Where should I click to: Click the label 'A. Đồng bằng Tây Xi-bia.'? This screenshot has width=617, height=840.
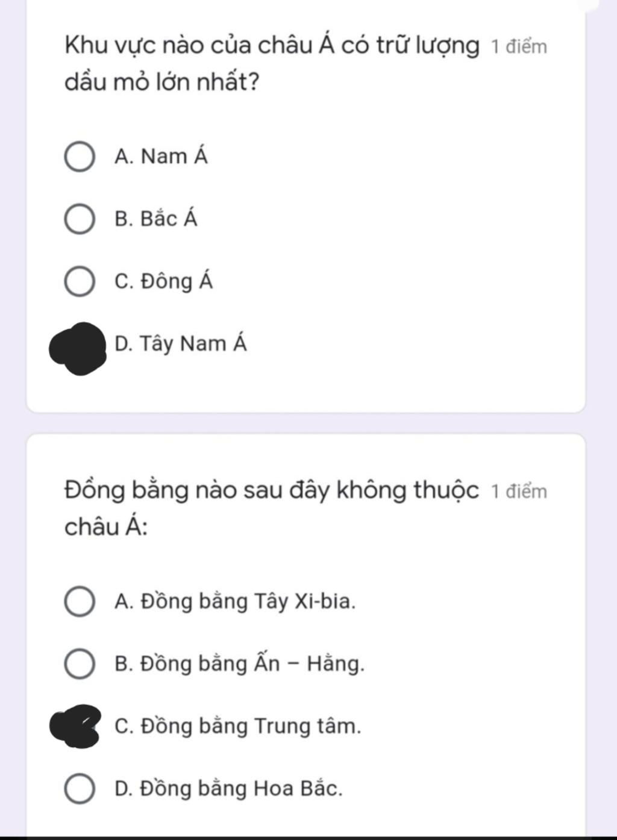(x=235, y=601)
